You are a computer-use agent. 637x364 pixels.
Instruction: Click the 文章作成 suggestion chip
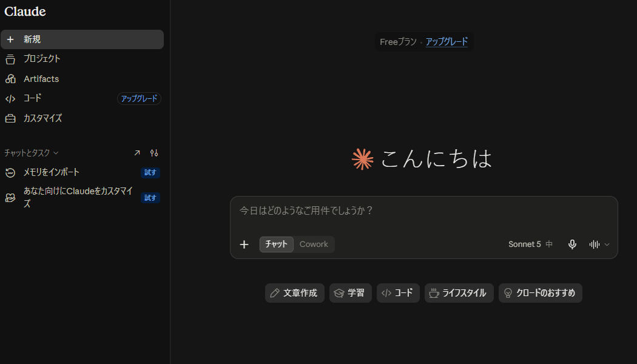point(294,293)
